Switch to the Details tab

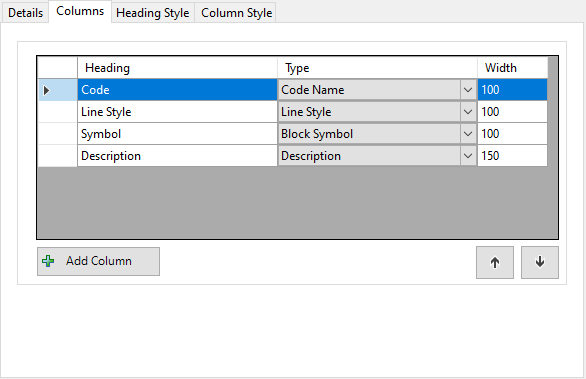pyautogui.click(x=25, y=13)
